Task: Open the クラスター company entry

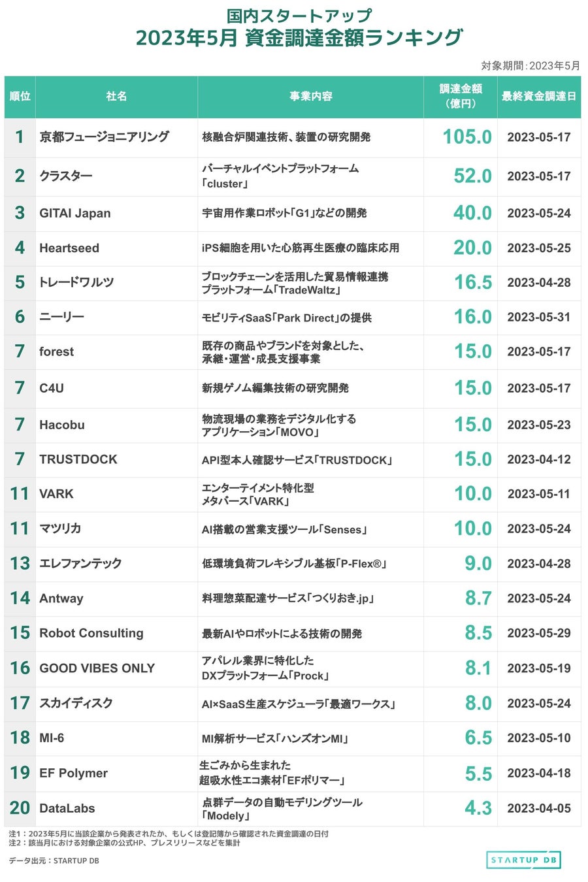Action: 66,176
